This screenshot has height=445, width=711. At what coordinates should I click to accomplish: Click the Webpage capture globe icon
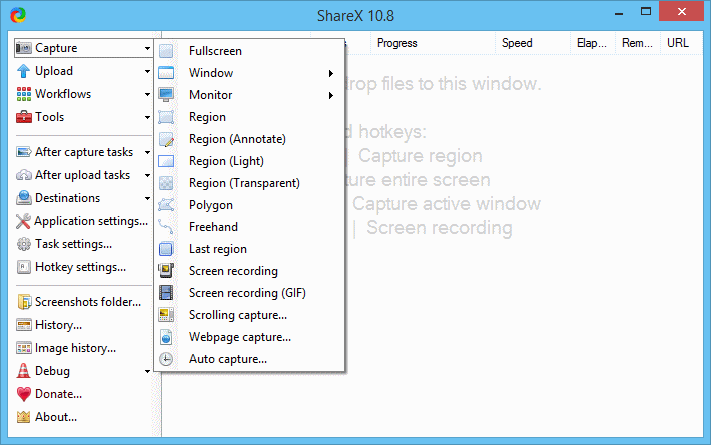(166, 337)
